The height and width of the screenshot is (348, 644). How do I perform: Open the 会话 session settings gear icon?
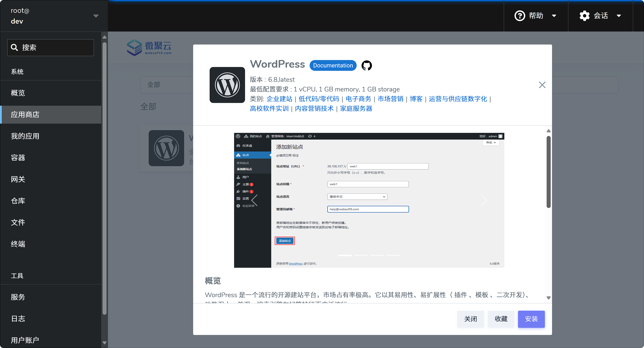tap(584, 16)
